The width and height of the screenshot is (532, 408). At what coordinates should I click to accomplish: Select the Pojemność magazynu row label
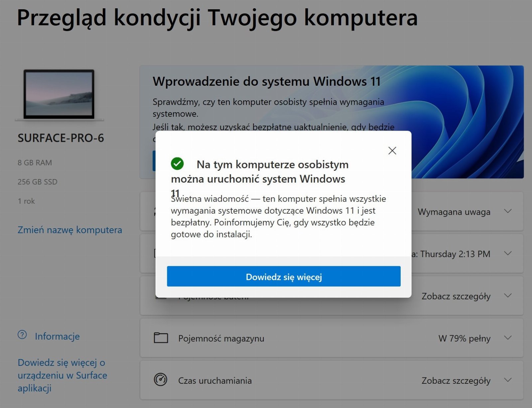221,339
